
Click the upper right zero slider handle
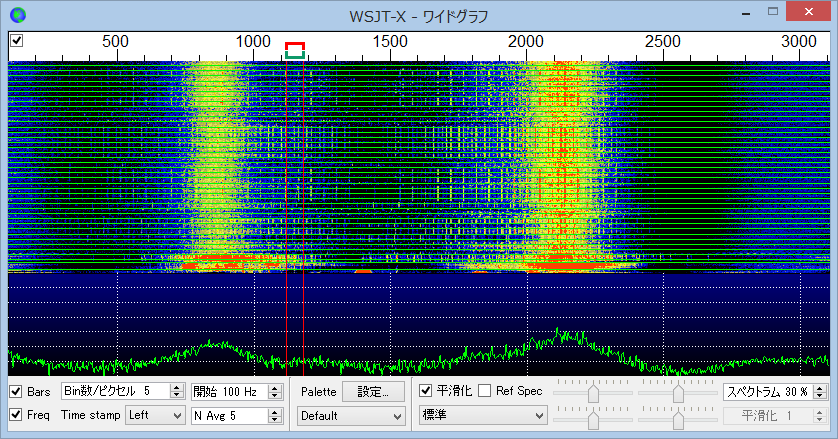[678, 393]
